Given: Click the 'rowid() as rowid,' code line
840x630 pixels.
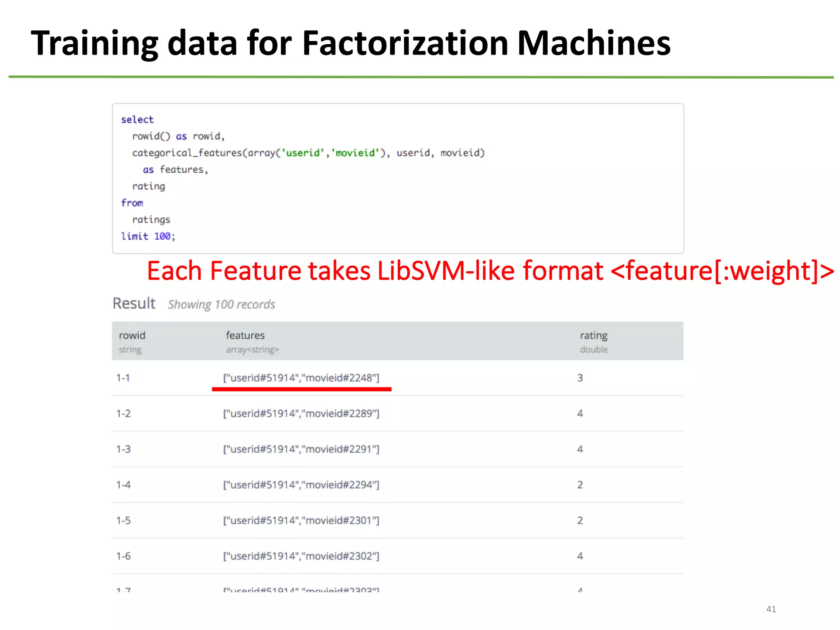Looking at the screenshot, I should [x=178, y=136].
